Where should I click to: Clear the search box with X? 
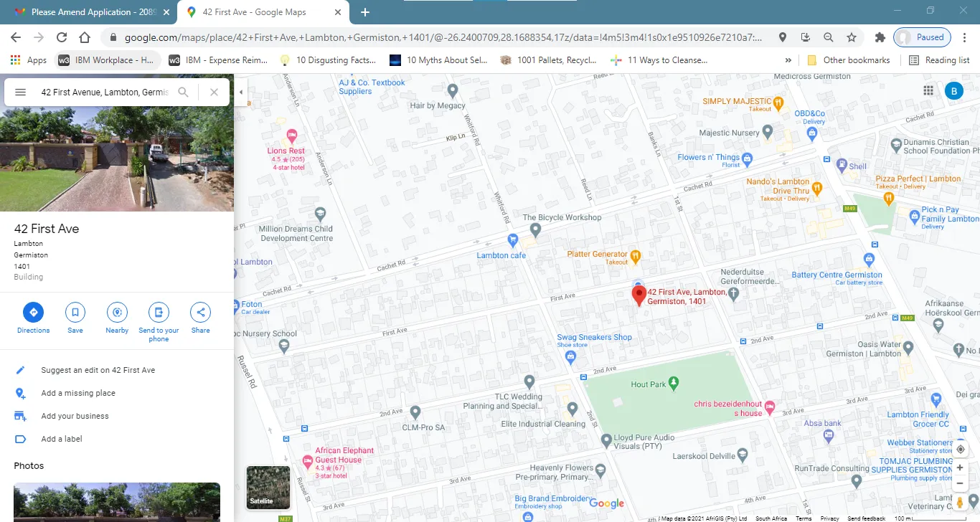pyautogui.click(x=214, y=92)
